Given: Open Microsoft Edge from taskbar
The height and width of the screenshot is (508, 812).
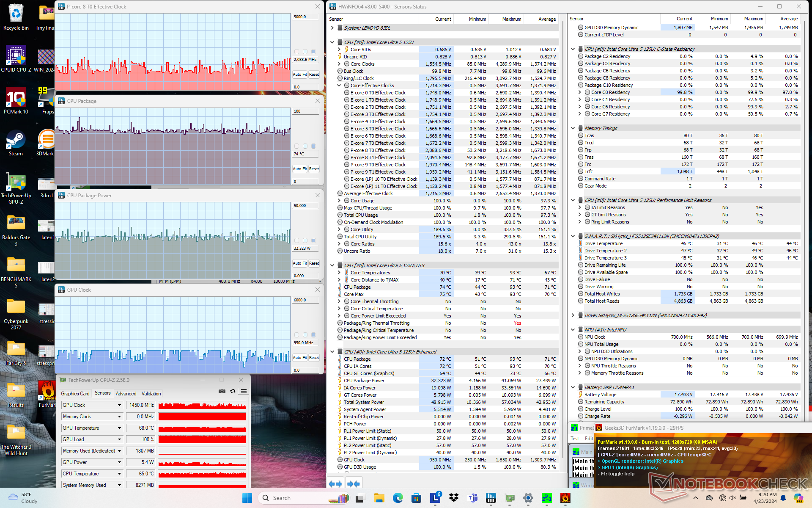Looking at the screenshot, I should click(398, 498).
